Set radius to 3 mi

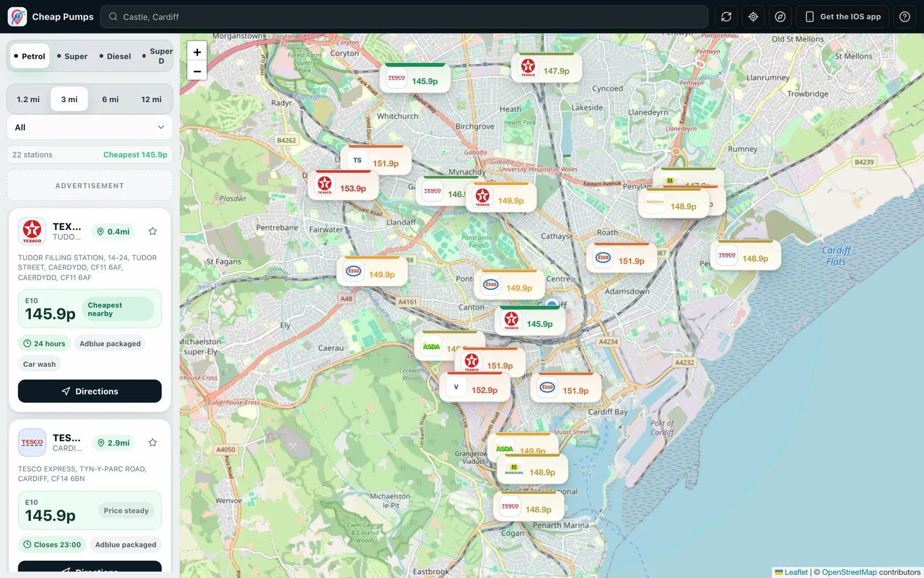[x=69, y=99]
